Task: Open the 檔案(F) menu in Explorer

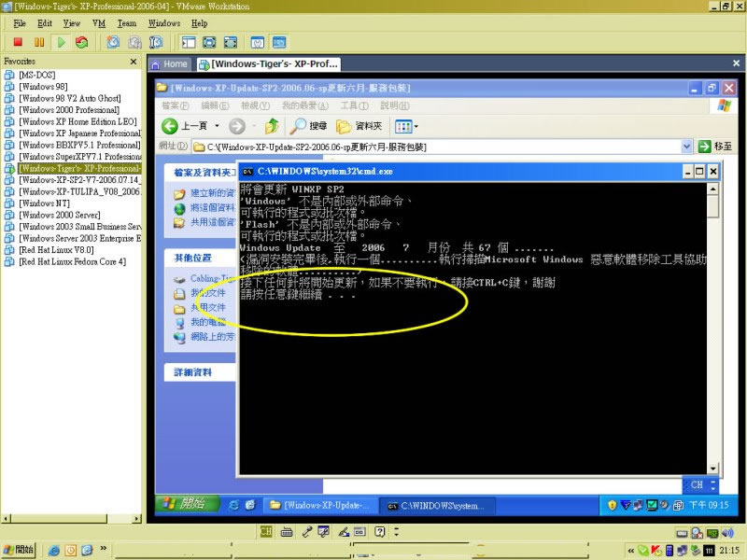Action: pos(175,105)
